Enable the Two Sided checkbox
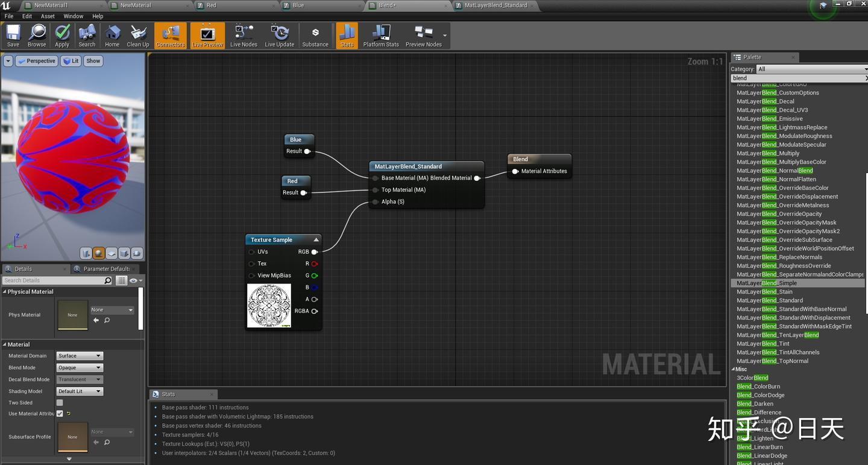Image resolution: width=868 pixels, height=465 pixels. 60,402
